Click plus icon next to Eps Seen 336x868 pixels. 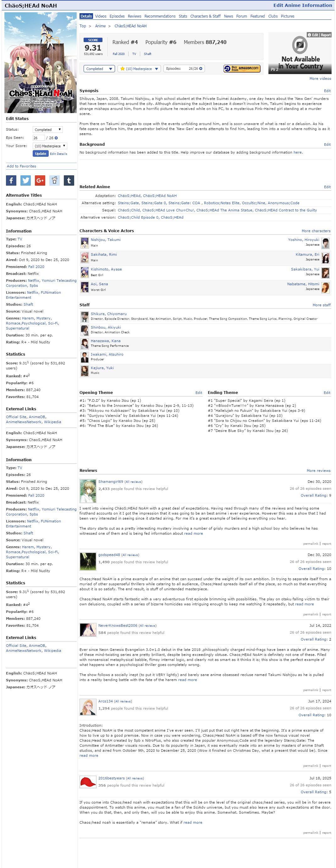tap(56, 138)
